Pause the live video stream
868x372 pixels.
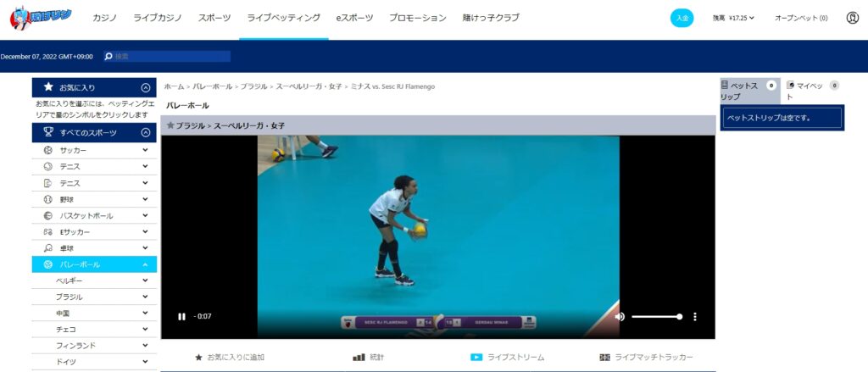click(x=181, y=317)
